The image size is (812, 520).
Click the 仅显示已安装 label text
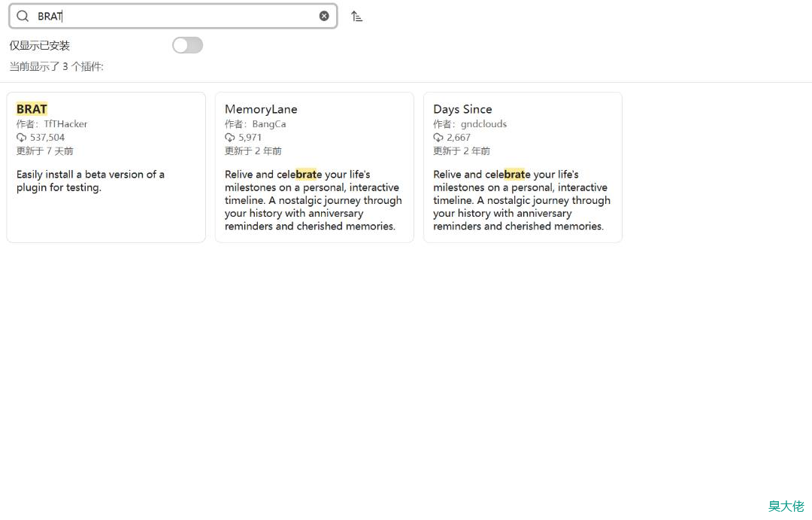pos(40,46)
